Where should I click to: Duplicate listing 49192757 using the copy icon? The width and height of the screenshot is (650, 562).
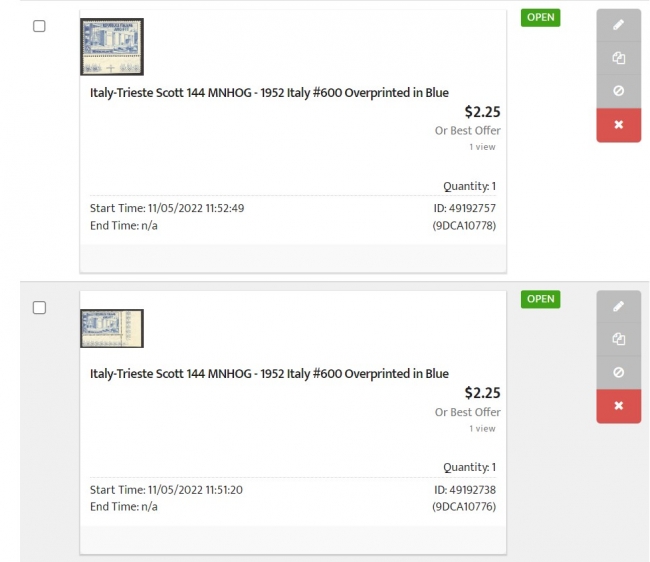tap(618, 58)
